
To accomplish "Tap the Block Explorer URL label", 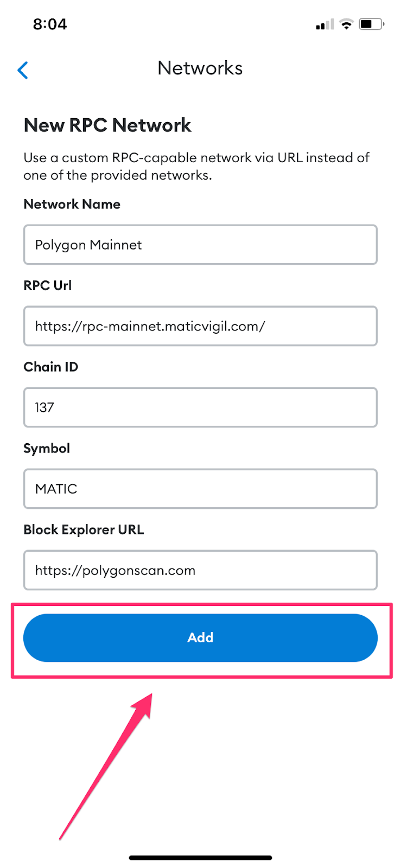I will (x=84, y=529).
